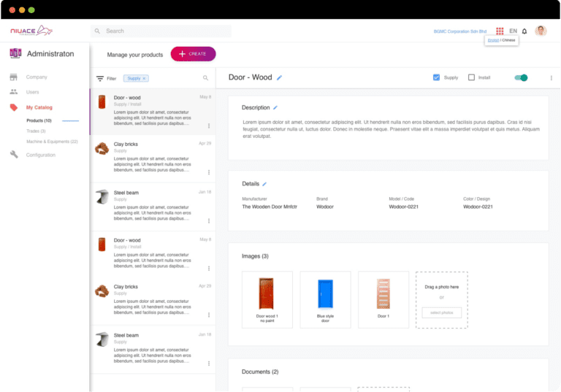Image resolution: width=561 pixels, height=392 pixels.
Task: Click the Details edit pencil icon
Action: click(264, 184)
